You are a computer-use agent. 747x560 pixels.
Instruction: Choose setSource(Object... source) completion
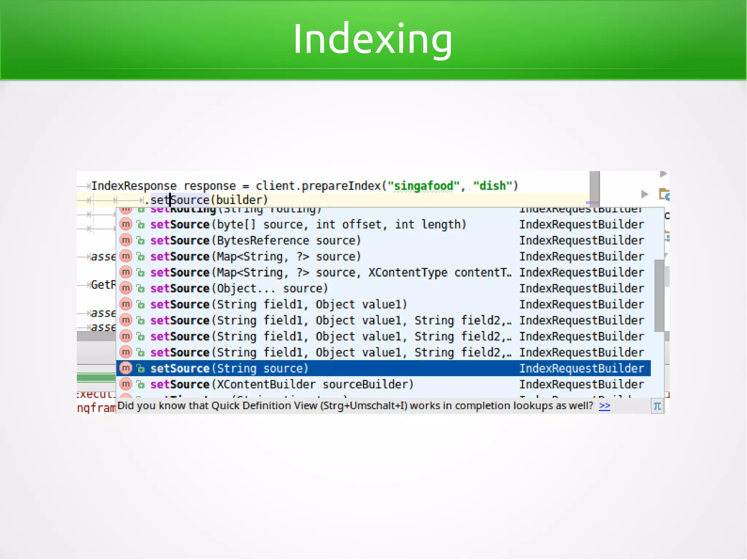click(383, 289)
